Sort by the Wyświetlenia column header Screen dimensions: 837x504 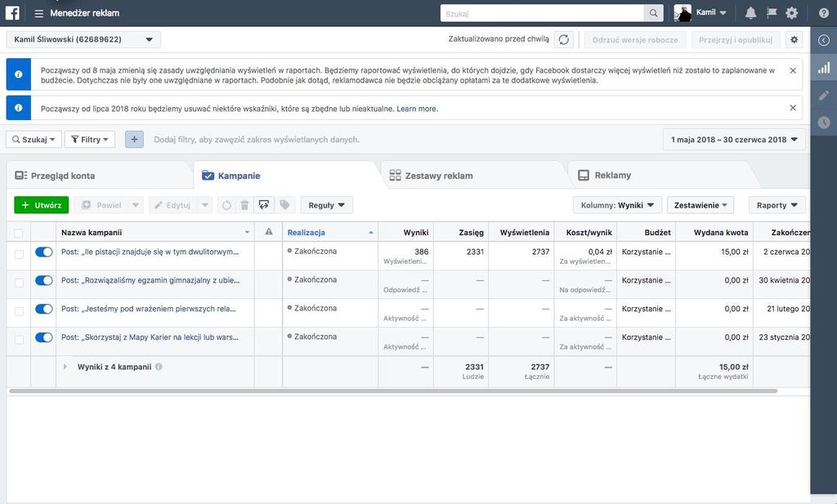pyautogui.click(x=521, y=232)
